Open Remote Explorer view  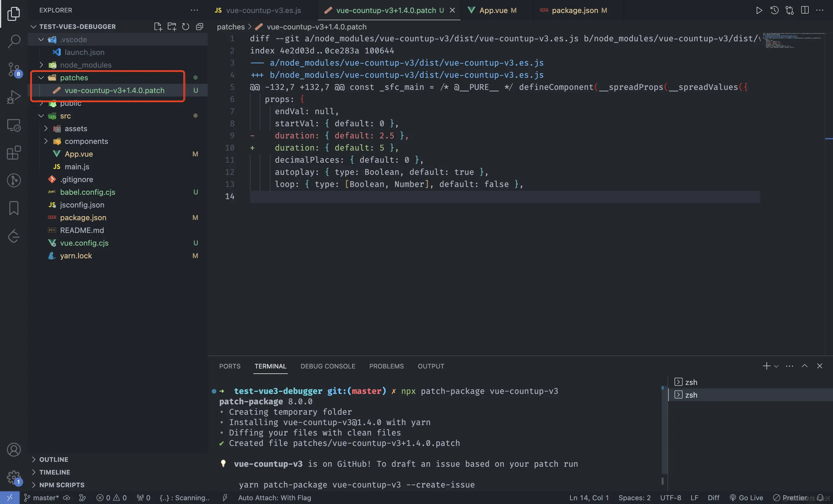tap(14, 125)
